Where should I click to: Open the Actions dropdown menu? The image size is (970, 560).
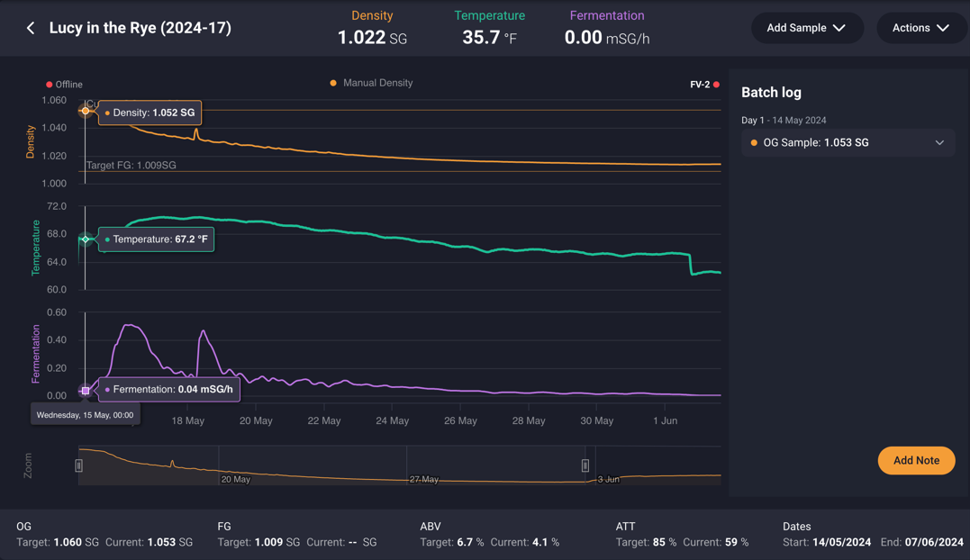pyautogui.click(x=920, y=28)
